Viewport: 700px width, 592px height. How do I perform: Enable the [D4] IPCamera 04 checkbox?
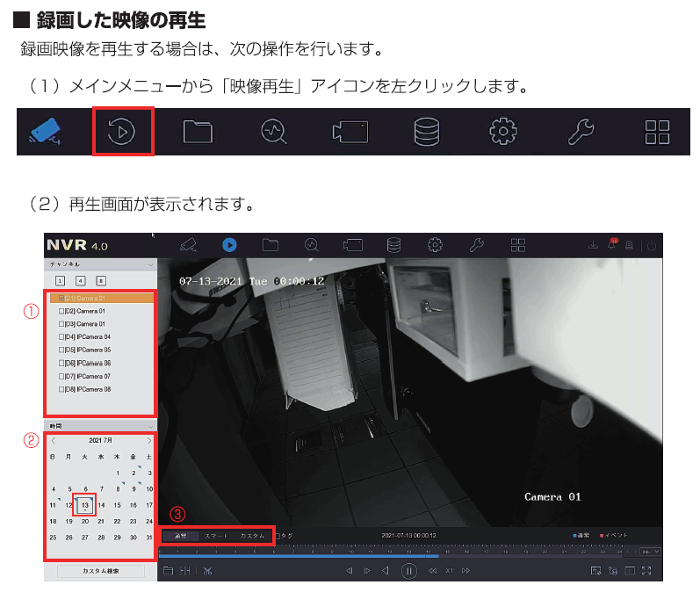61,336
